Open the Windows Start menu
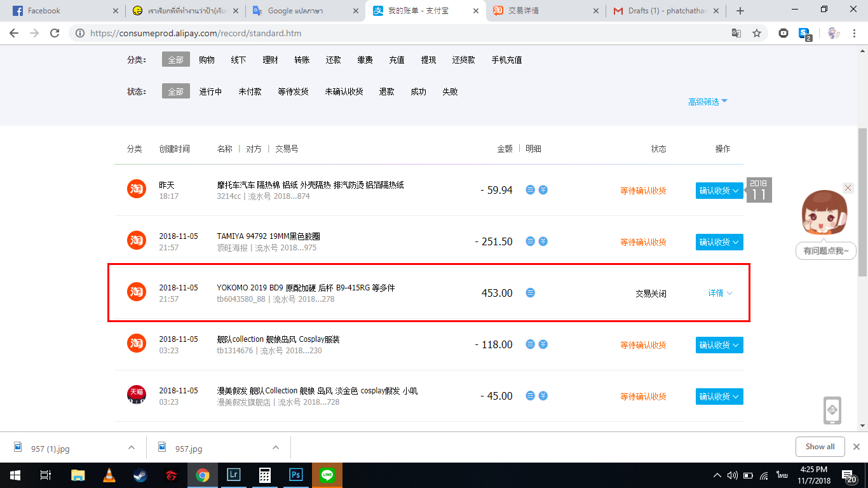Image resolution: width=868 pixels, height=488 pixels. pyautogui.click(x=15, y=475)
